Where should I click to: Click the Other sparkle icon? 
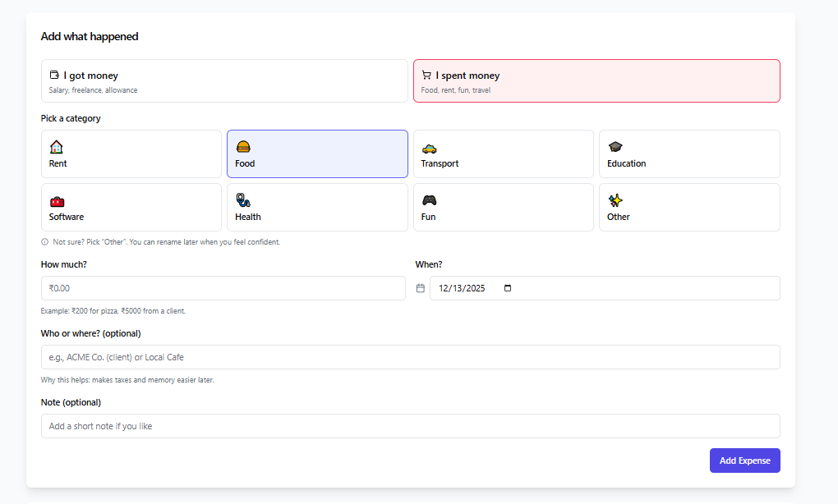[x=614, y=199]
